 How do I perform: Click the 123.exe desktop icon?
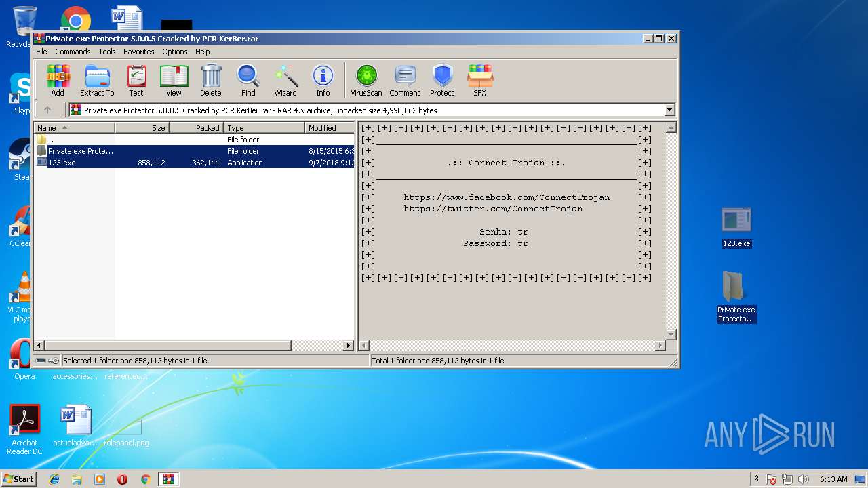[x=736, y=228]
